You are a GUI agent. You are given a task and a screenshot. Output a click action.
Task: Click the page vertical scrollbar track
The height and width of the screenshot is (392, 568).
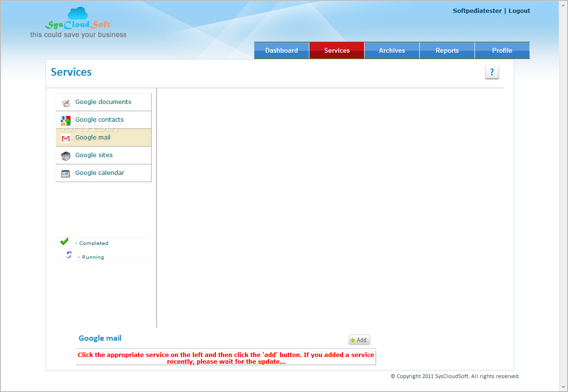pyautogui.click(x=563, y=196)
